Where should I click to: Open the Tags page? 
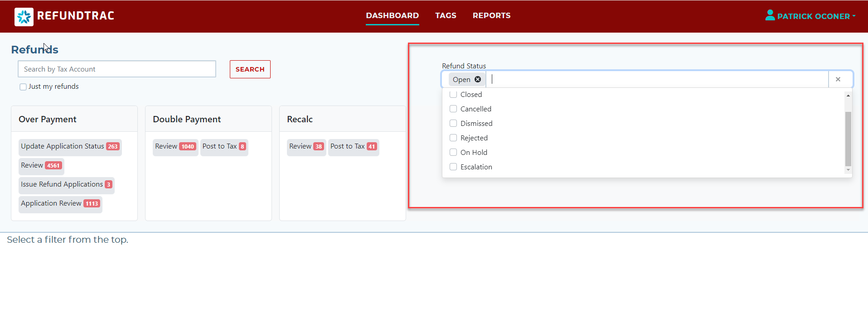tap(446, 15)
